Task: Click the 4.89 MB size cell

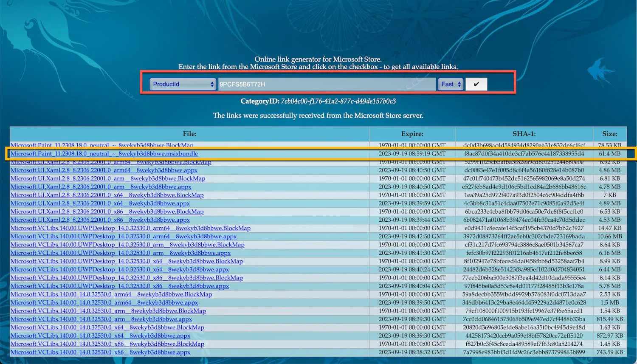Action: click(610, 203)
